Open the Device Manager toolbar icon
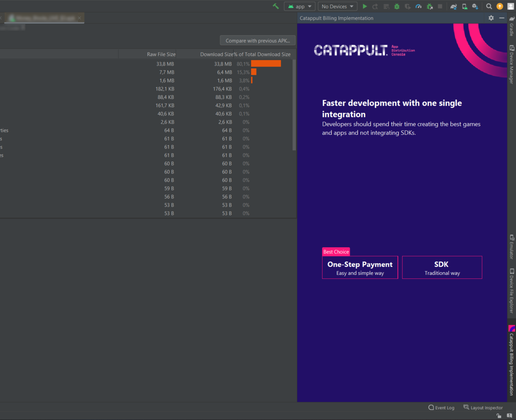Screen dimensions: 516x420 [465, 6]
